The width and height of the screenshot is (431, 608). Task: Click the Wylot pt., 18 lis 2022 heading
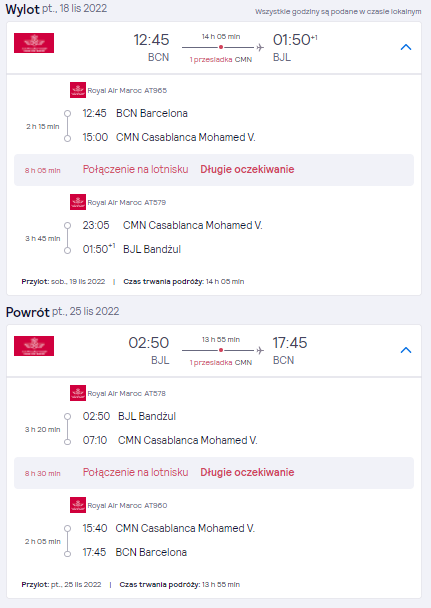[x=56, y=9]
